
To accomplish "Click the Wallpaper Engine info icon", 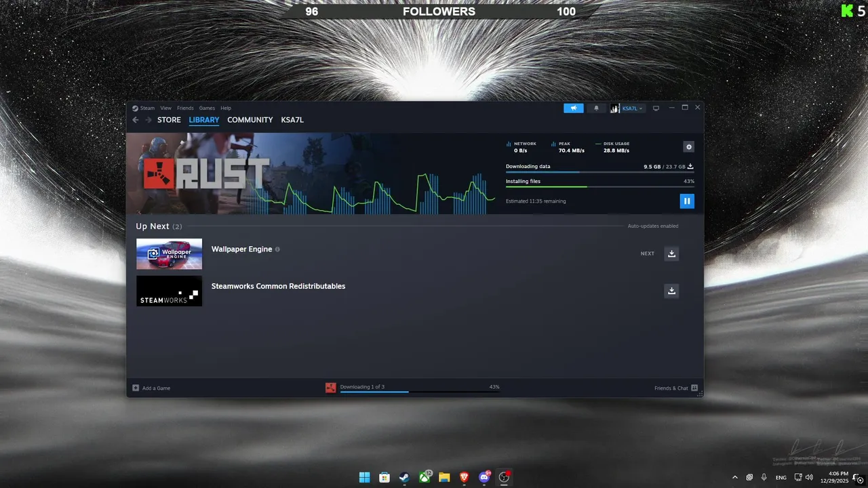I will [277, 249].
